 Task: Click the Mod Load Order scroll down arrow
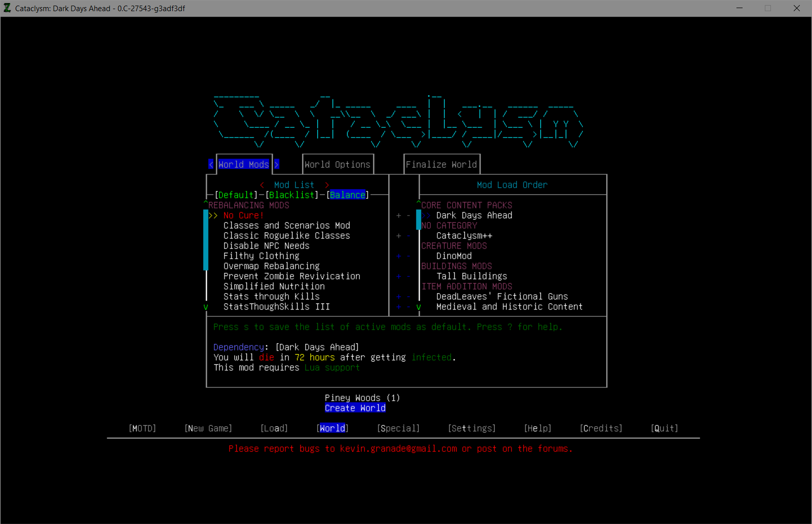[x=419, y=307]
